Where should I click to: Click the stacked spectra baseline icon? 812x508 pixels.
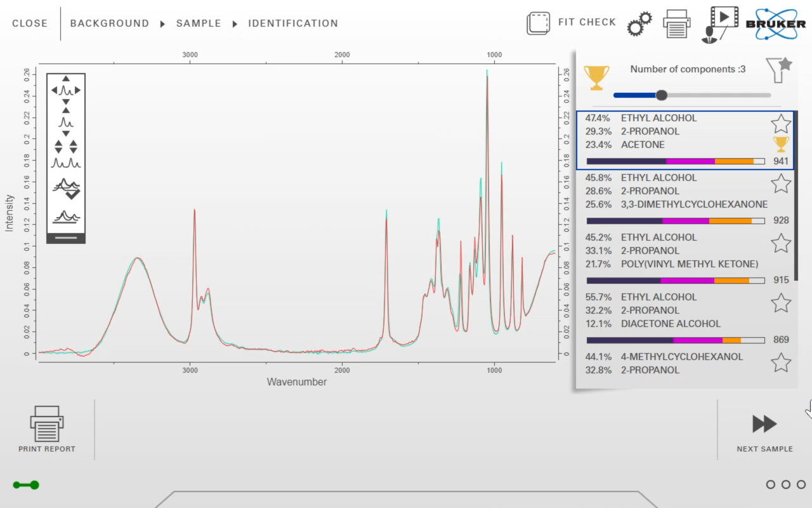tap(66, 217)
